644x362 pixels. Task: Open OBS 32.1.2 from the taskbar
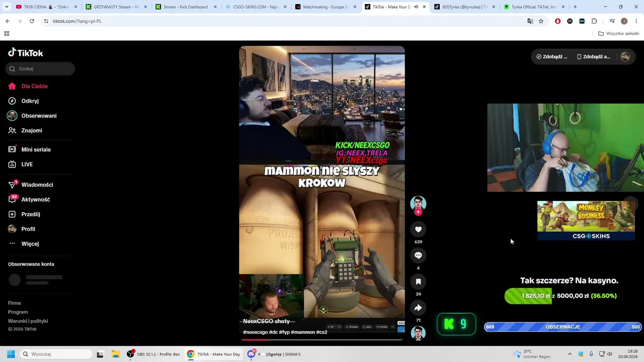coord(153,354)
